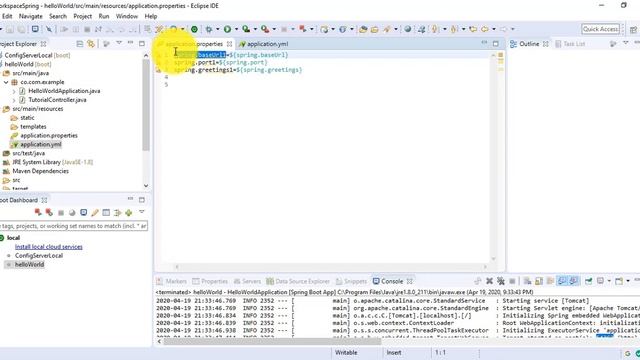
Task: Open the Run menu
Action: pos(104,16)
